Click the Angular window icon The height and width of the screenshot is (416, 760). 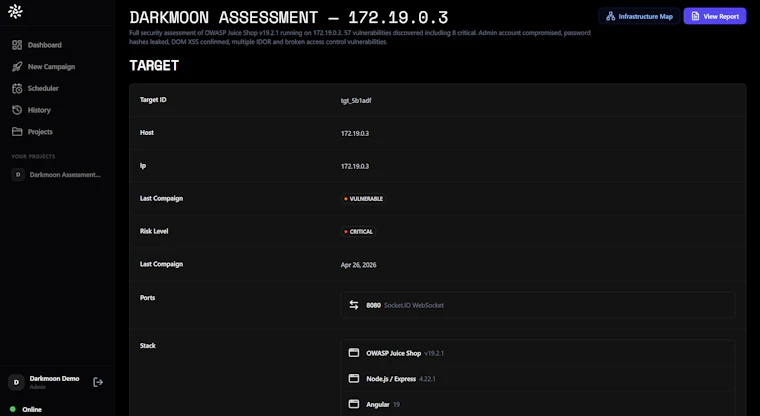point(354,404)
